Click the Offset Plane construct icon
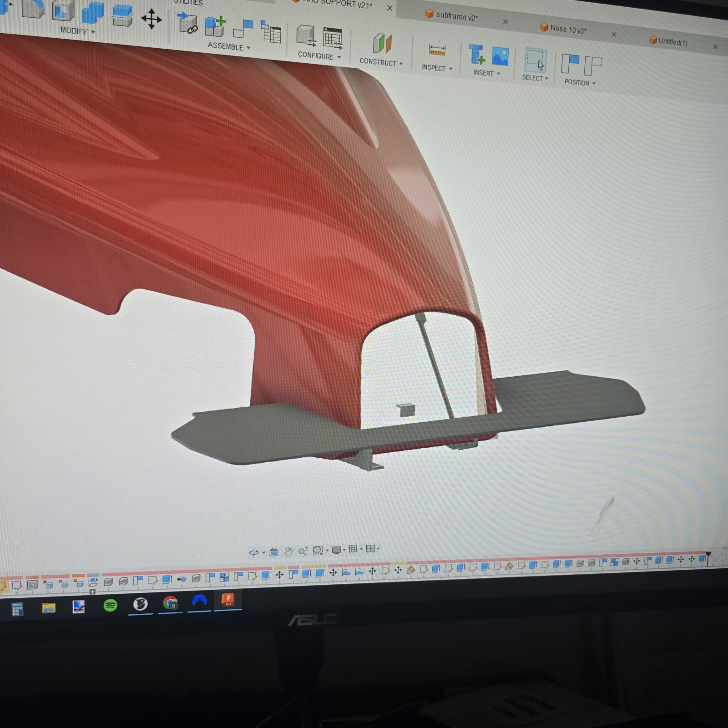The height and width of the screenshot is (728, 728). (382, 44)
